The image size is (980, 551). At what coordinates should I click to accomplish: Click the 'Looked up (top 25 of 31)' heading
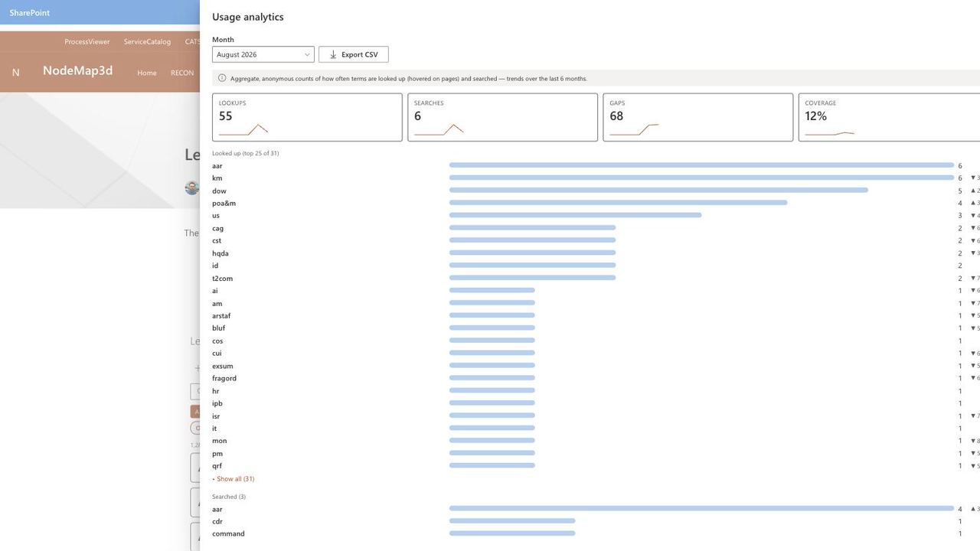tap(245, 153)
